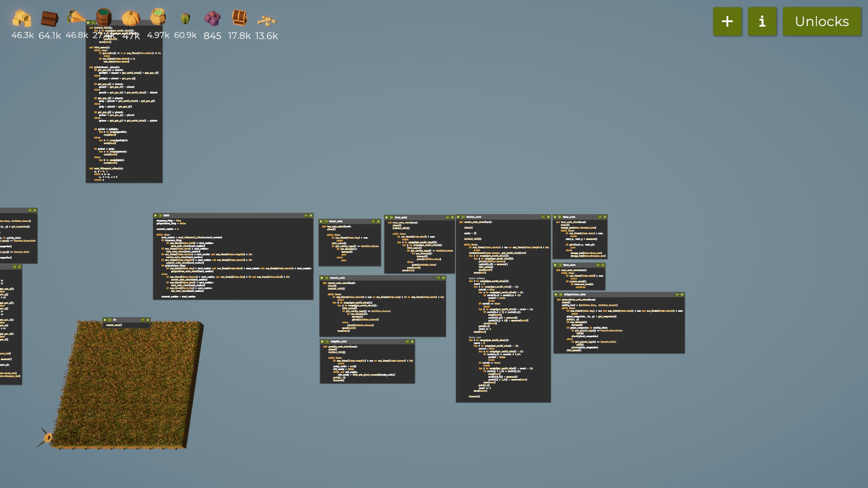Click the drone on the farm

tap(47, 437)
